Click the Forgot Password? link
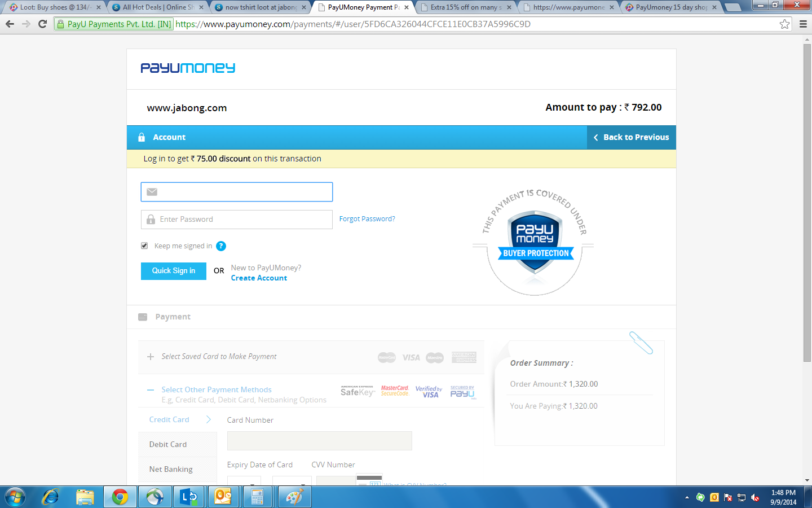 pyautogui.click(x=367, y=219)
